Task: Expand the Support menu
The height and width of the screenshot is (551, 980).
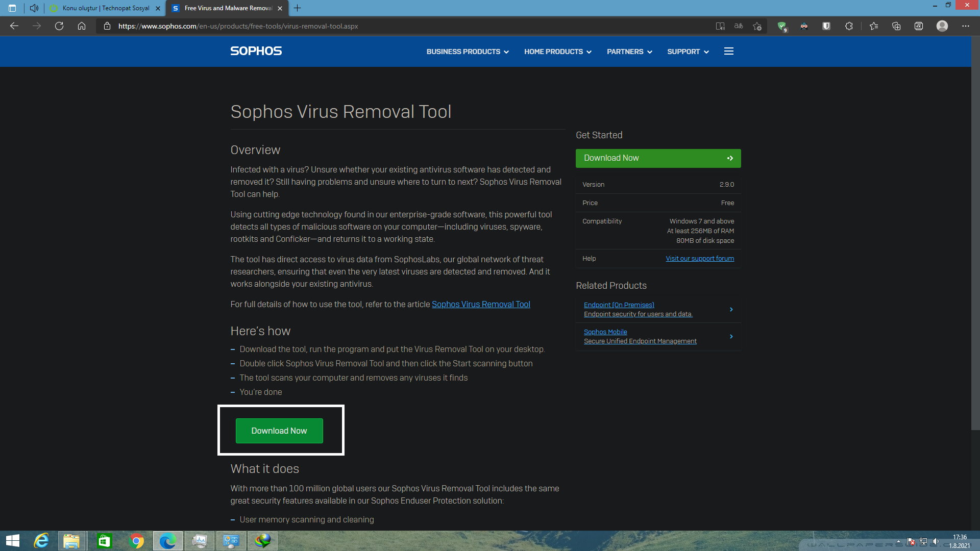Action: click(688, 52)
